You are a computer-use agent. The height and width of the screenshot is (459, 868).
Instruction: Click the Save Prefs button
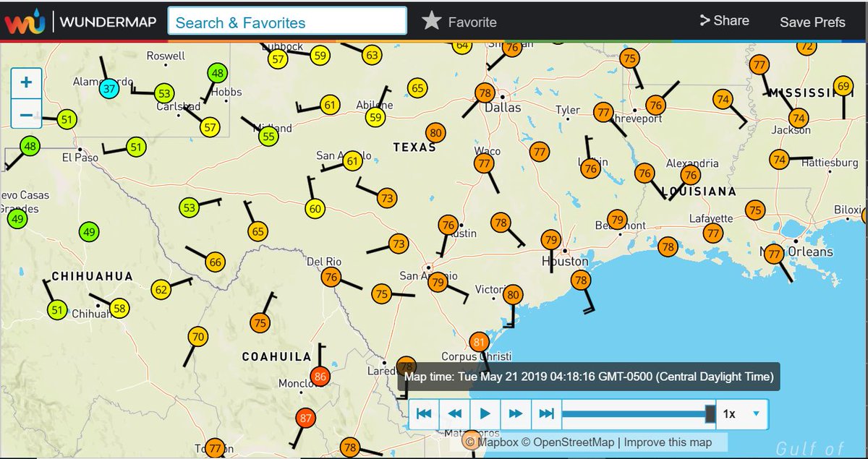pyautogui.click(x=812, y=22)
